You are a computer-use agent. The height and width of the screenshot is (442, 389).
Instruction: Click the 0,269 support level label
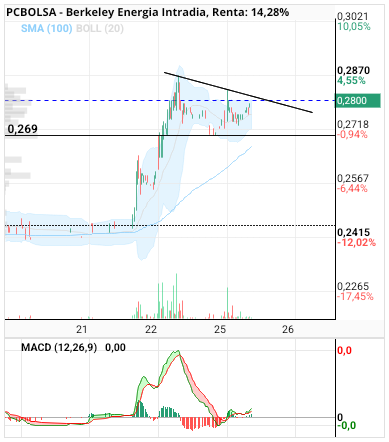23,129
